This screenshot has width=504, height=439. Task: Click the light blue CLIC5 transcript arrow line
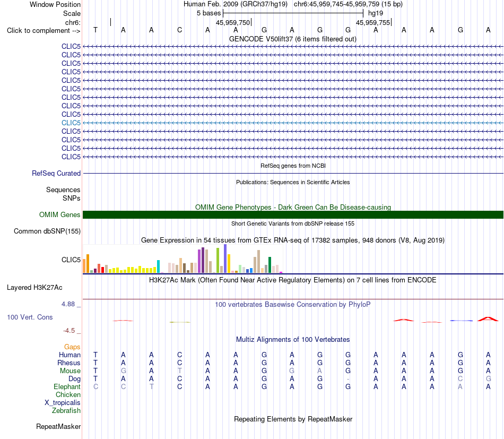pyautogui.click(x=293, y=123)
